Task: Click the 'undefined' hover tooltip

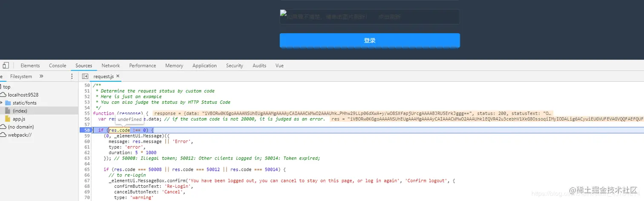Action: (129, 120)
